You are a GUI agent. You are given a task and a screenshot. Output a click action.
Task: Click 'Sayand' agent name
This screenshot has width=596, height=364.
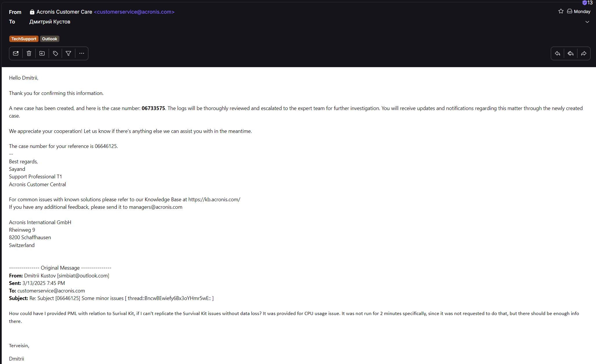[17, 169]
